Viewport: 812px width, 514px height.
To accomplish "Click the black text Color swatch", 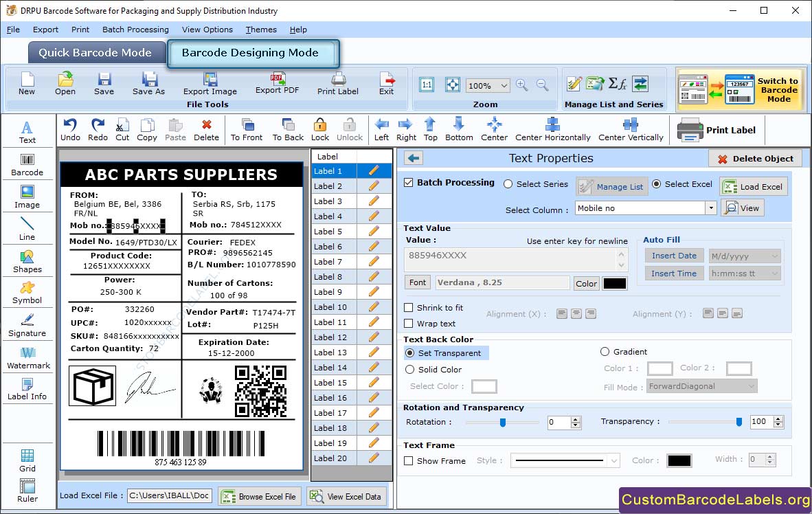I will pyautogui.click(x=615, y=283).
